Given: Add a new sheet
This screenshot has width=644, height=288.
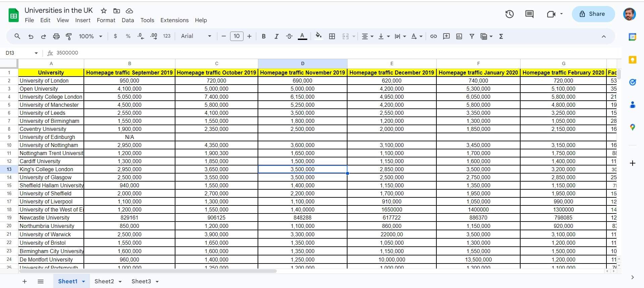Looking at the screenshot, I should pyautogui.click(x=24, y=281).
